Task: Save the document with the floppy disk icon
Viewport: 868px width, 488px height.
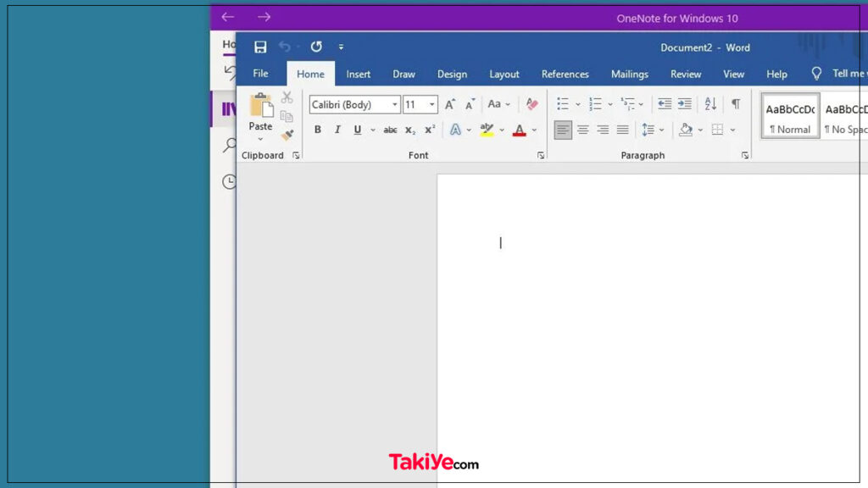Action: pyautogui.click(x=260, y=47)
